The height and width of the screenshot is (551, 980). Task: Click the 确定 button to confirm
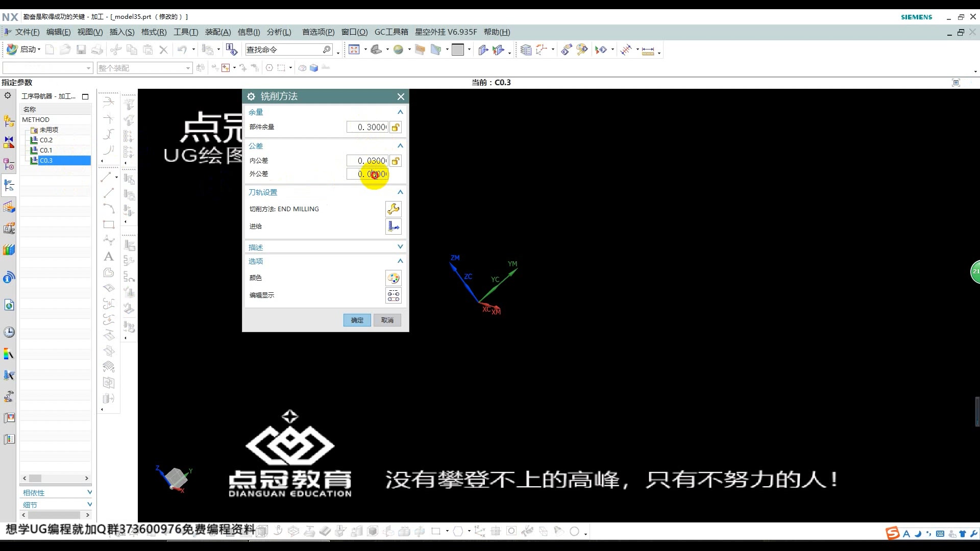click(357, 320)
